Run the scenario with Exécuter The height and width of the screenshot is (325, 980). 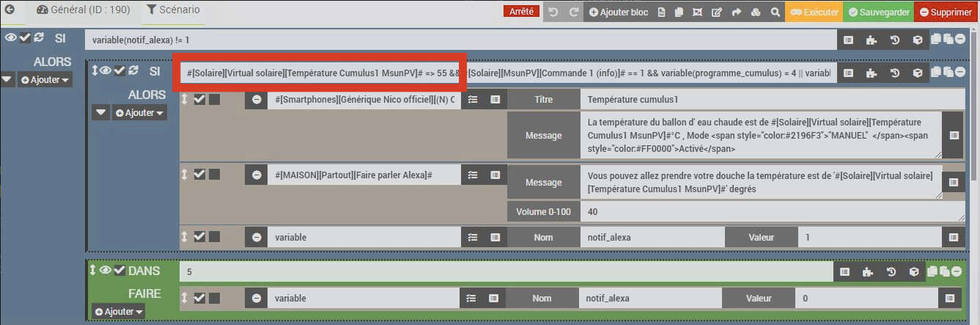pyautogui.click(x=814, y=12)
